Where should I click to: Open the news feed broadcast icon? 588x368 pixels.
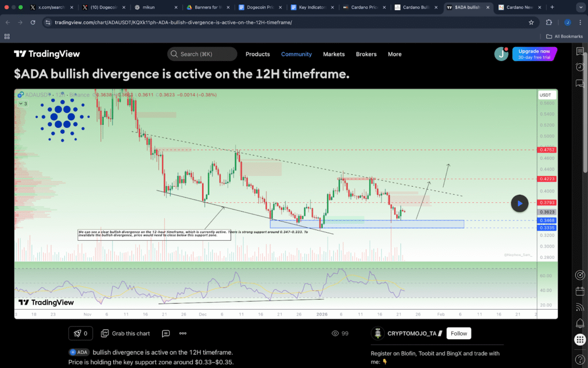pos(579,307)
